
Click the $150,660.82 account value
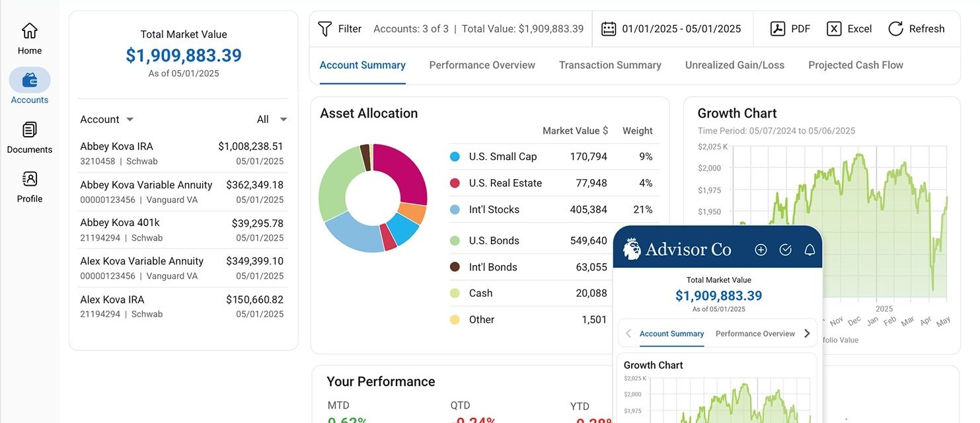254,299
